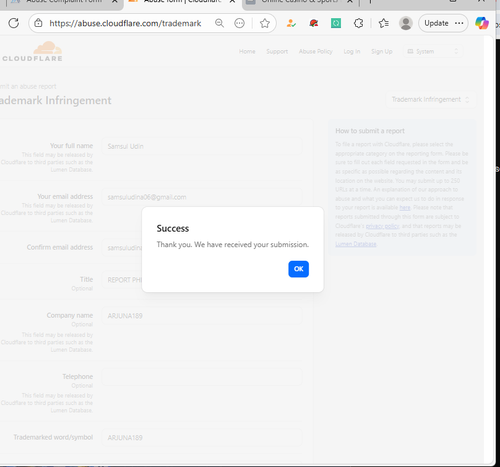Open the Home nav link
500x467 pixels.
click(247, 51)
